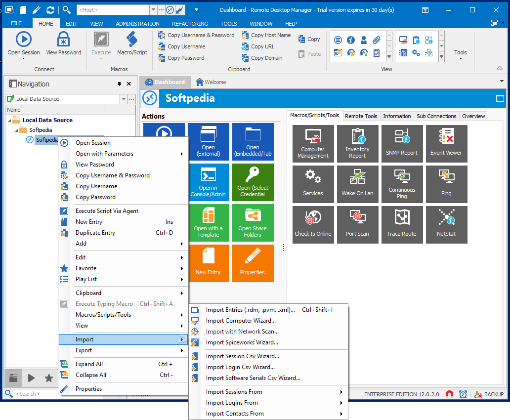Click the View Password lock icon
510x420 pixels.
pos(63,40)
